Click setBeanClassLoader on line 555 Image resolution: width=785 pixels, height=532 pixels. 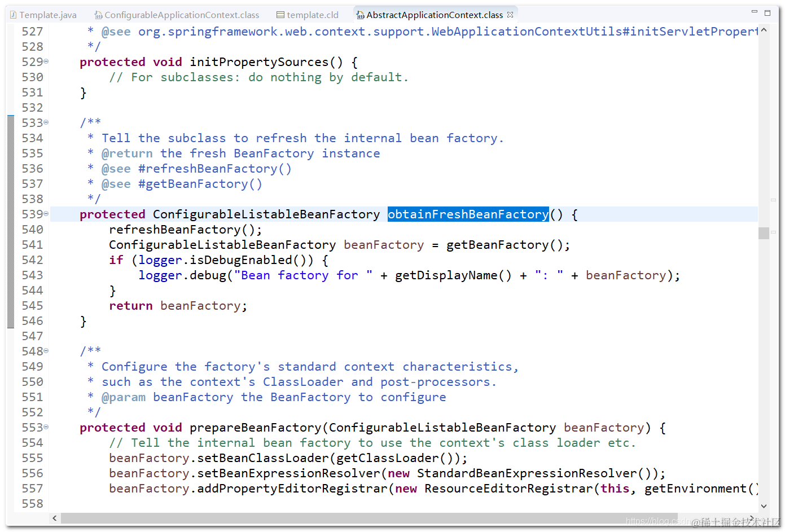click(x=262, y=458)
